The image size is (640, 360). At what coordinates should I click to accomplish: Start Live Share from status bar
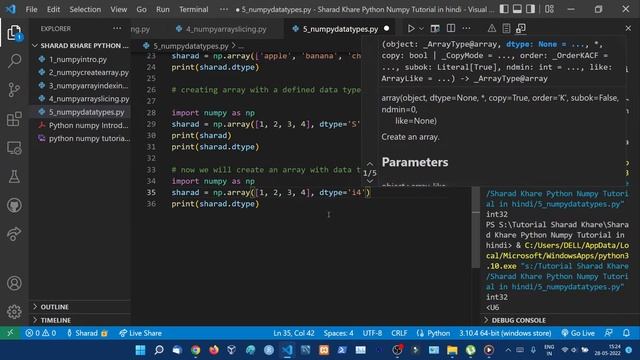point(140,333)
